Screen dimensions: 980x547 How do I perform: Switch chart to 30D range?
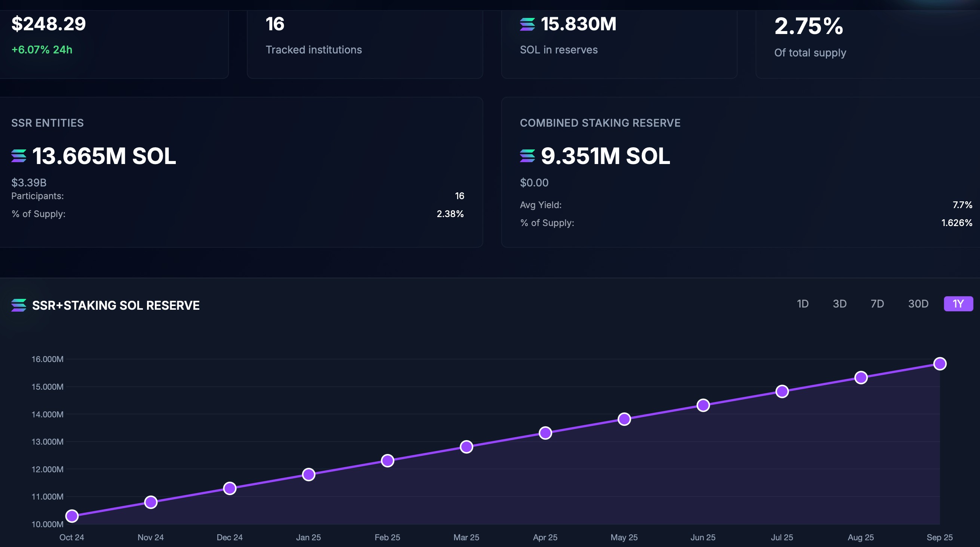click(x=918, y=304)
